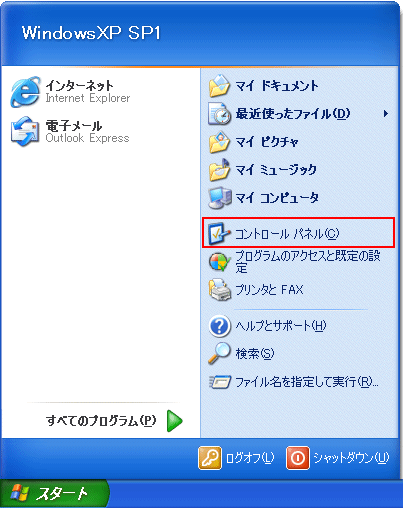Click the すべてのプログラム(P) label

point(101,421)
